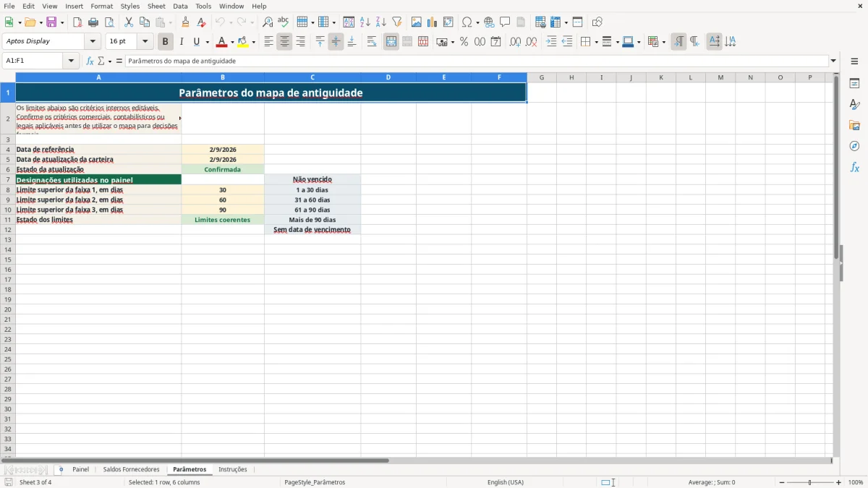Open the font color dropdown arrow

click(x=232, y=42)
